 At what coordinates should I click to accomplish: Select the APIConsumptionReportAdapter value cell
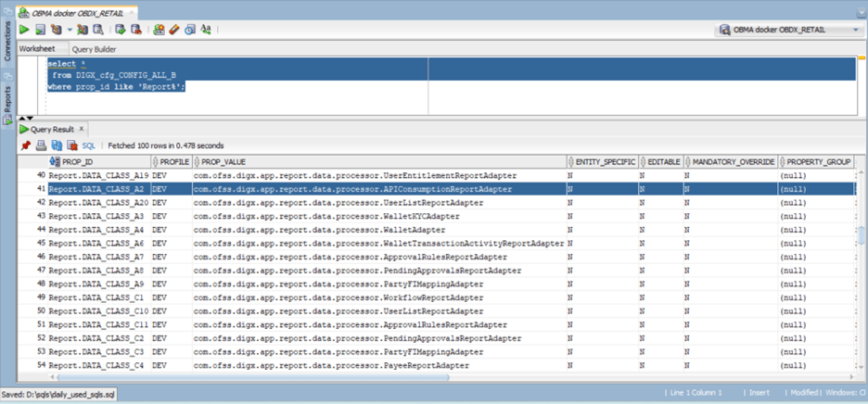(380, 189)
